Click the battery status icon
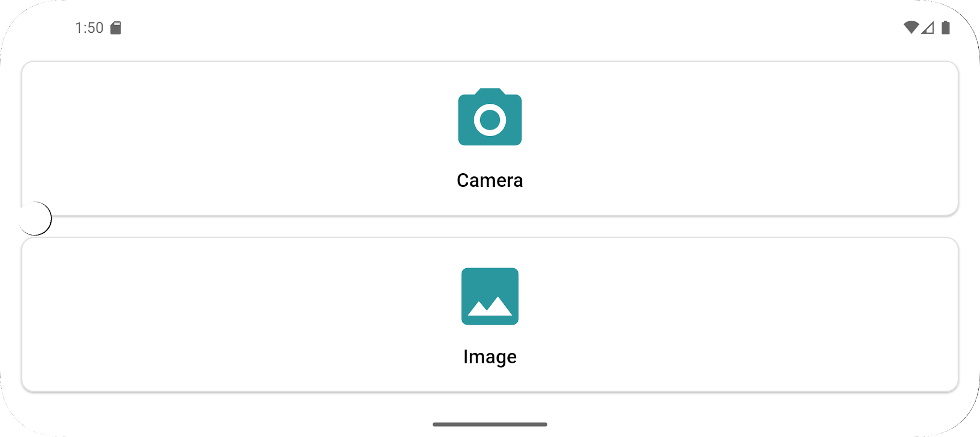This screenshot has height=437, width=980. pos(946,27)
